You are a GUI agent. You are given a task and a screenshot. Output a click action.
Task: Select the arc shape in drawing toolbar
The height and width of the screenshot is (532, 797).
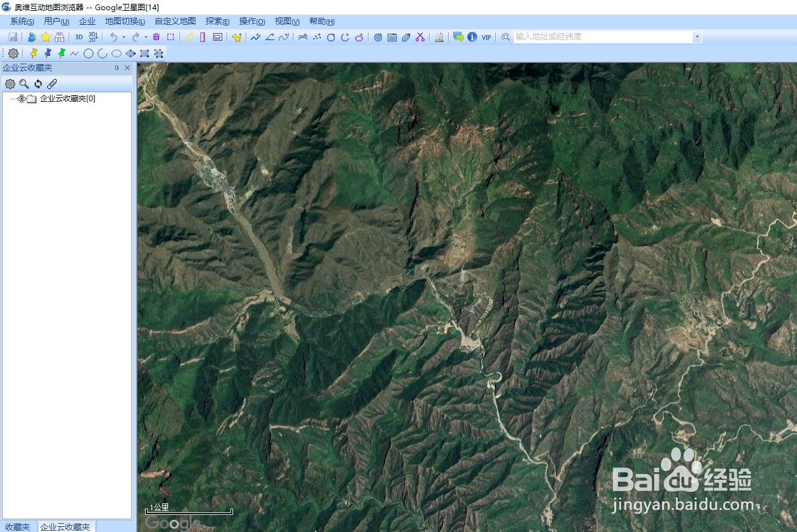pyautogui.click(x=102, y=53)
